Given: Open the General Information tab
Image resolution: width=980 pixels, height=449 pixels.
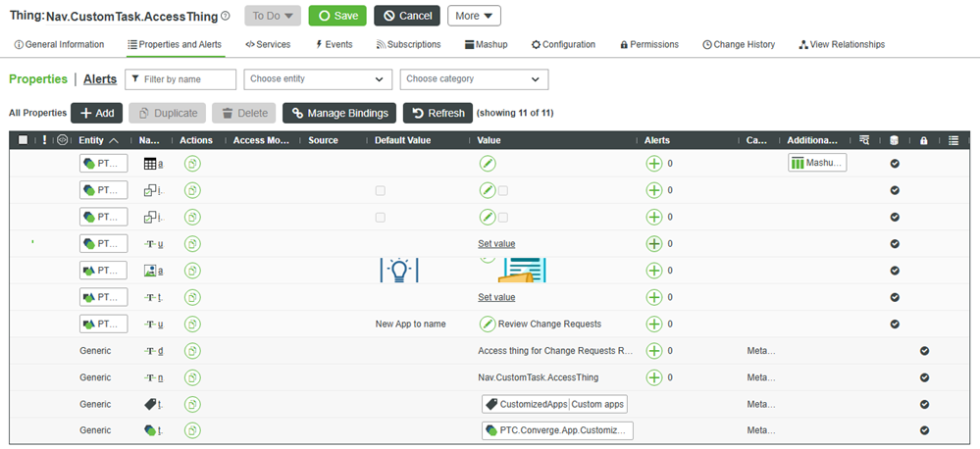Looking at the screenshot, I should tap(59, 44).
